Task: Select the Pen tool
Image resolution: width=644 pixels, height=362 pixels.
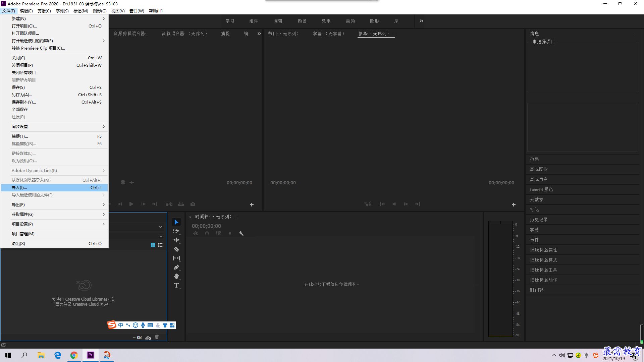Action: [x=176, y=267]
